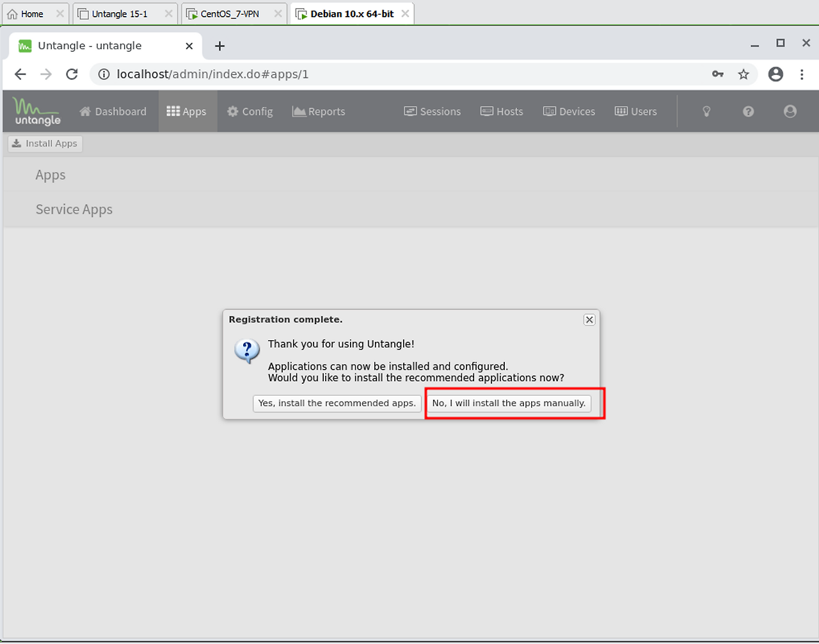819x644 pixels.
Task: Open the Dashboard page
Action: click(x=113, y=111)
